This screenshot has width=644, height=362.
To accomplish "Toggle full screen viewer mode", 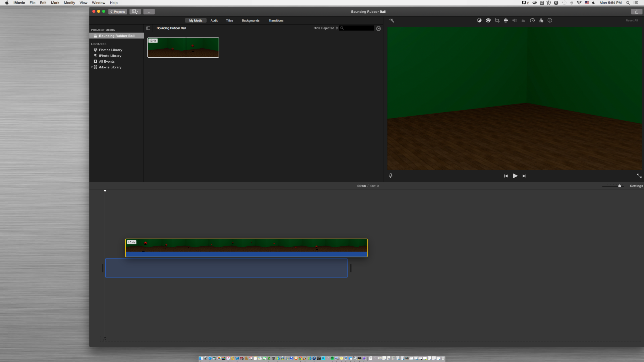I will point(639,176).
